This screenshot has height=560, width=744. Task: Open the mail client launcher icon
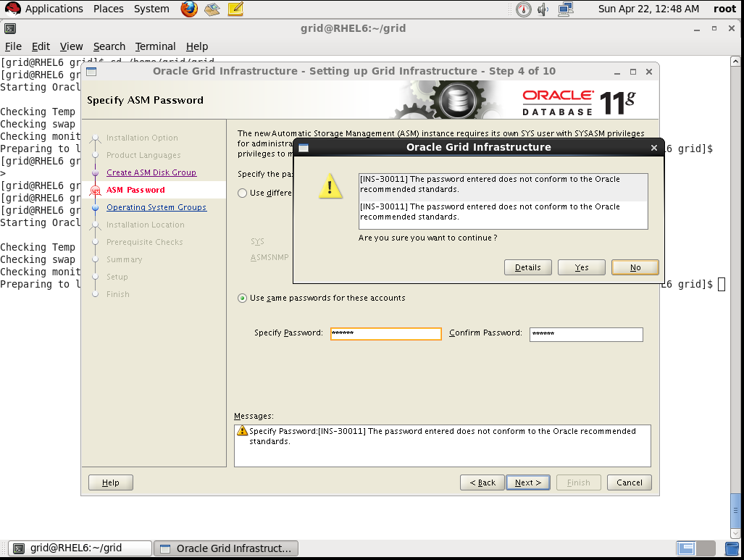[212, 9]
